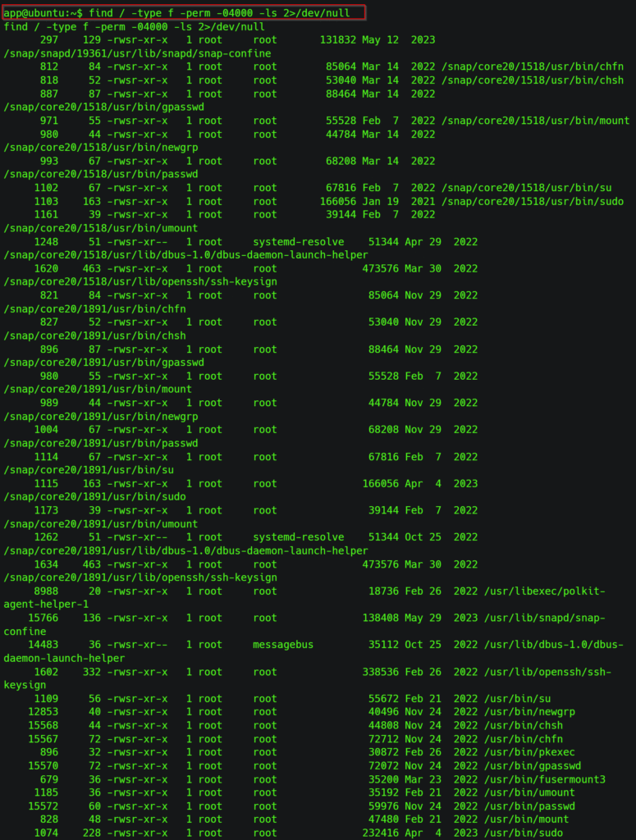Select the /snap/core20/1518/usr/bin/chsh path

tap(554, 80)
